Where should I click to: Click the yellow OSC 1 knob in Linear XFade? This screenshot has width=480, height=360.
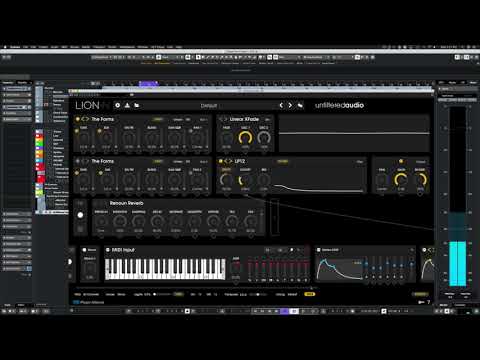point(245,138)
